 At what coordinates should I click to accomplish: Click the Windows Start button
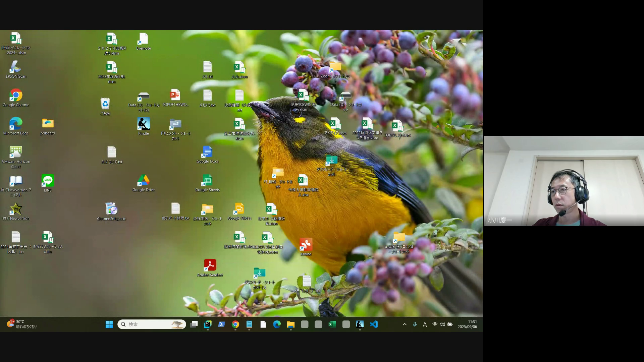coord(109,324)
